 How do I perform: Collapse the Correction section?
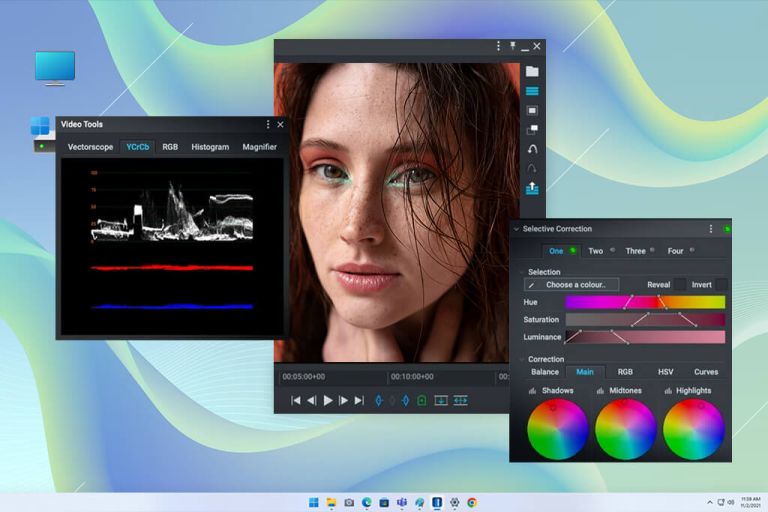[x=521, y=359]
